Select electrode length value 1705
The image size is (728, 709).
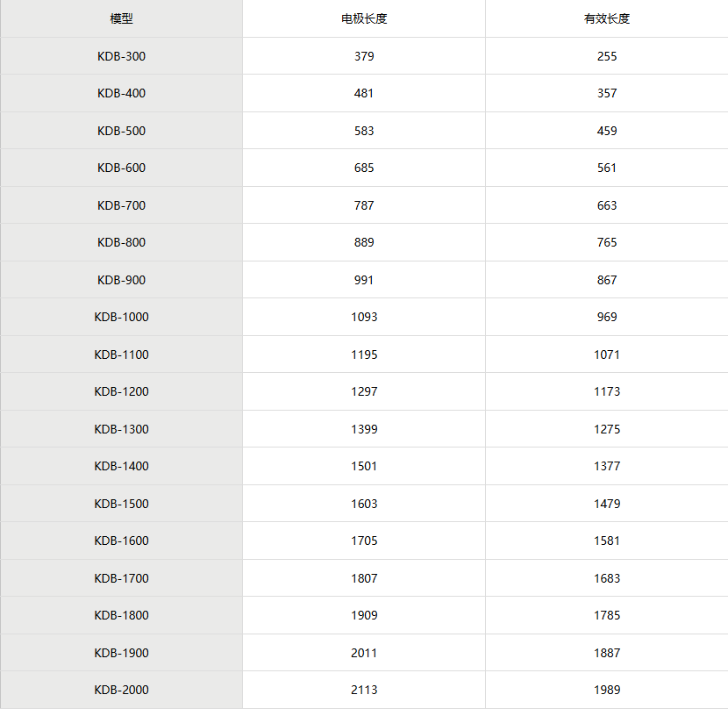pos(364,541)
